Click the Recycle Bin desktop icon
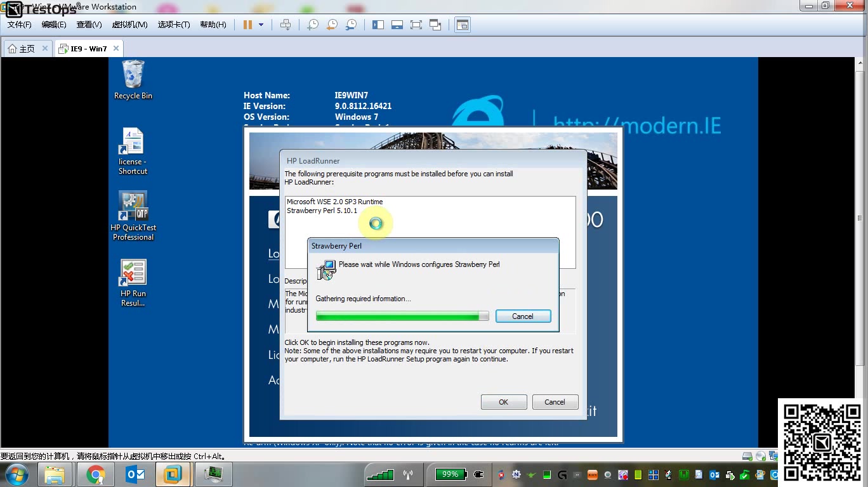868x487 pixels. pos(133,80)
